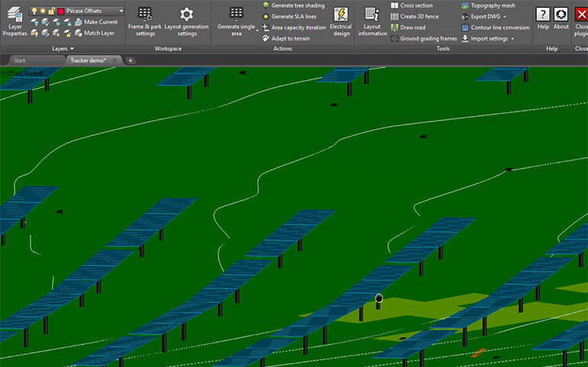Click the Help panel title
The height and width of the screenshot is (367, 588).
551,48
